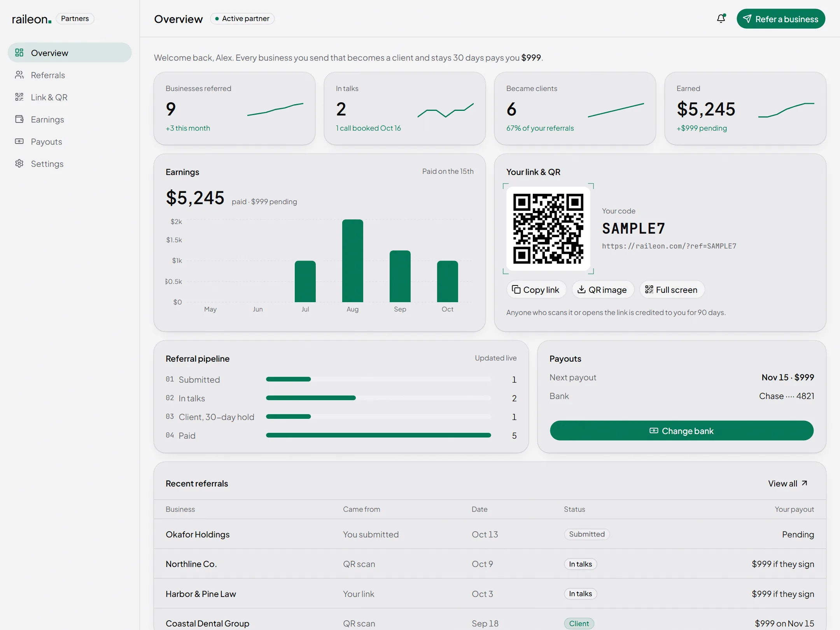The image size is (840, 630).
Task: Click the Businesses referred stat card
Action: pos(234,108)
